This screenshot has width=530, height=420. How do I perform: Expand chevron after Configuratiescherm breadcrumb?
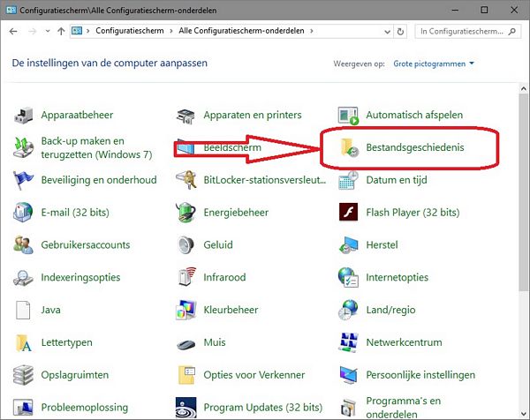tap(171, 31)
